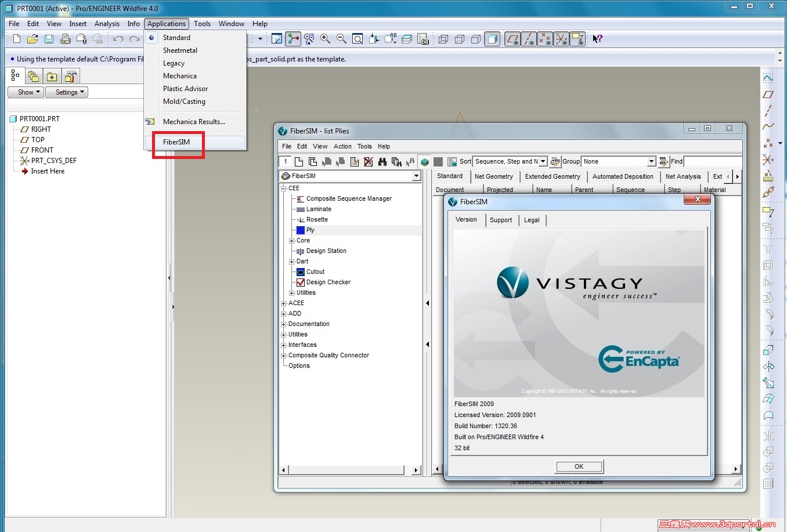Click OK in the FiberSIM version dialog
Screen dimensions: 787x532
[579, 466]
